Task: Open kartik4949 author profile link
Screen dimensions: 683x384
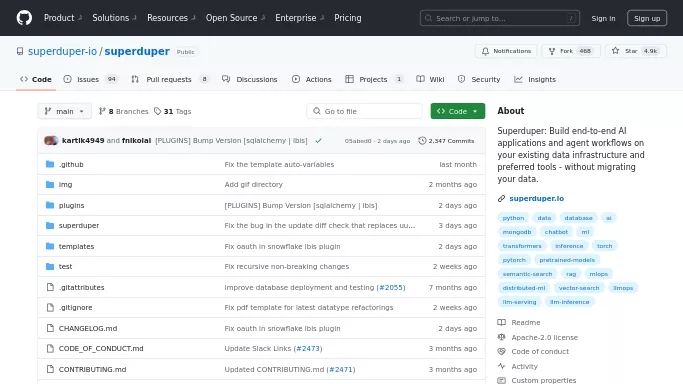Action: point(83,141)
